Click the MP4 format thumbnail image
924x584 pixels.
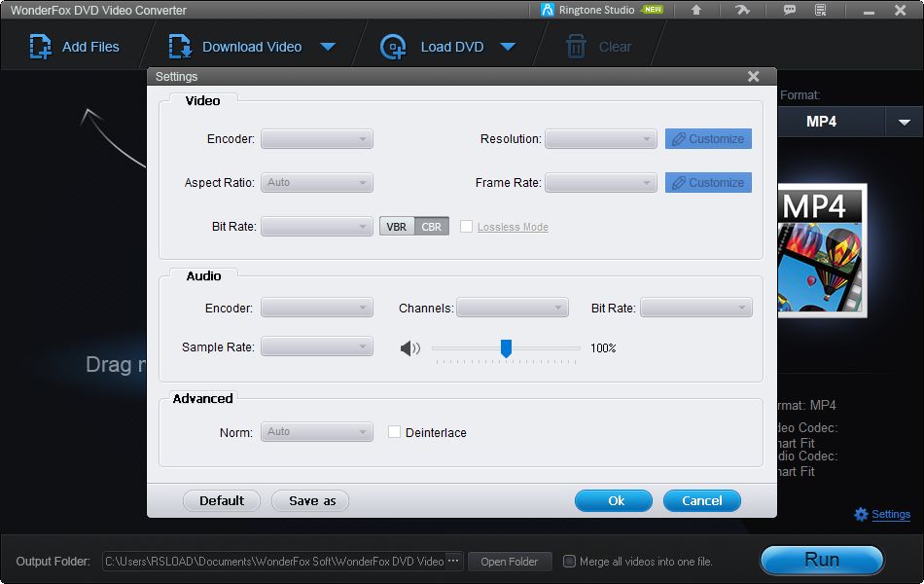[822, 251]
